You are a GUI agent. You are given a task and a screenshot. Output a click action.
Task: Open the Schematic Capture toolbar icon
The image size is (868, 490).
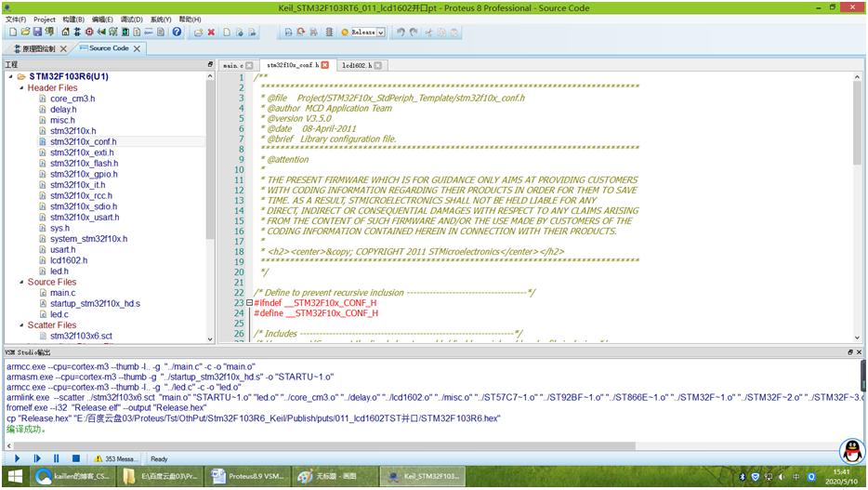coord(77,33)
